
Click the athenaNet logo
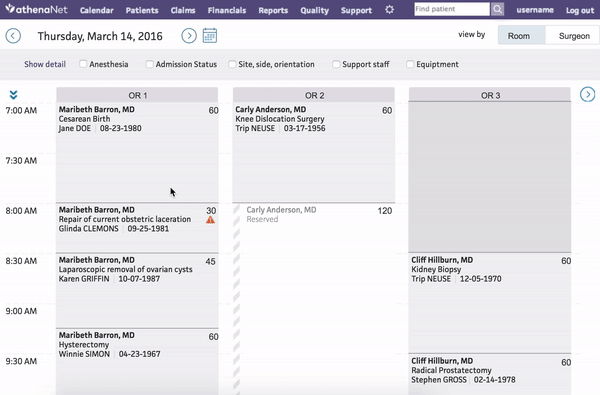tap(37, 9)
